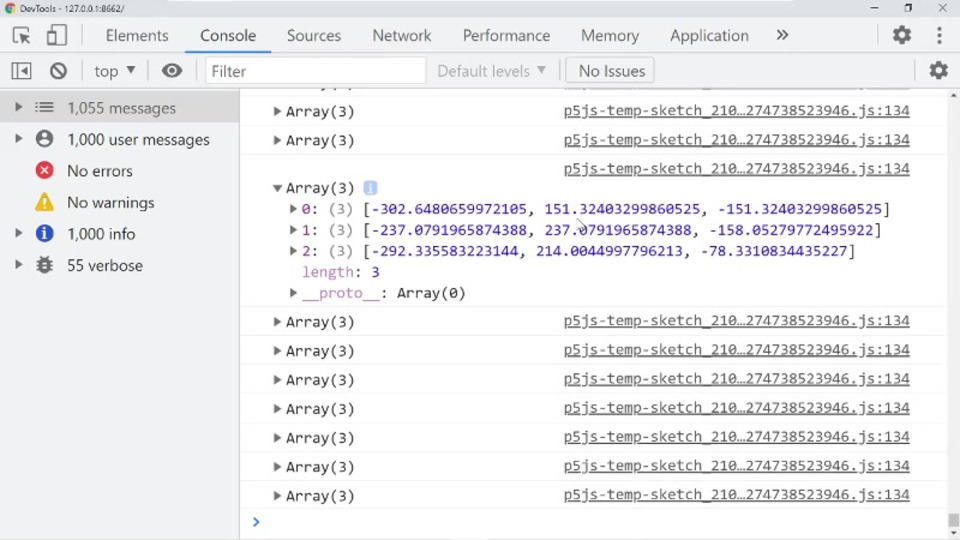Open console settings gear icon
Image resolution: width=960 pixels, height=540 pixels.
coord(939,70)
